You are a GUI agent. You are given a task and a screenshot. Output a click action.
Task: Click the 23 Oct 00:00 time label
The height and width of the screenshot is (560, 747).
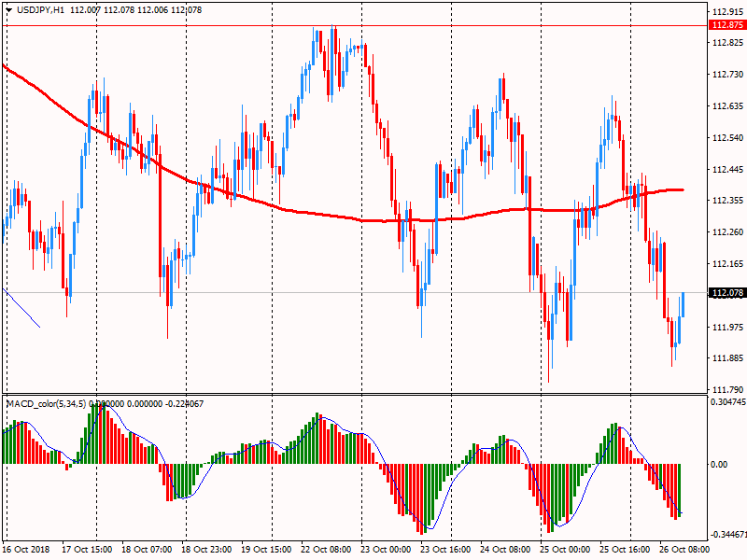click(386, 550)
